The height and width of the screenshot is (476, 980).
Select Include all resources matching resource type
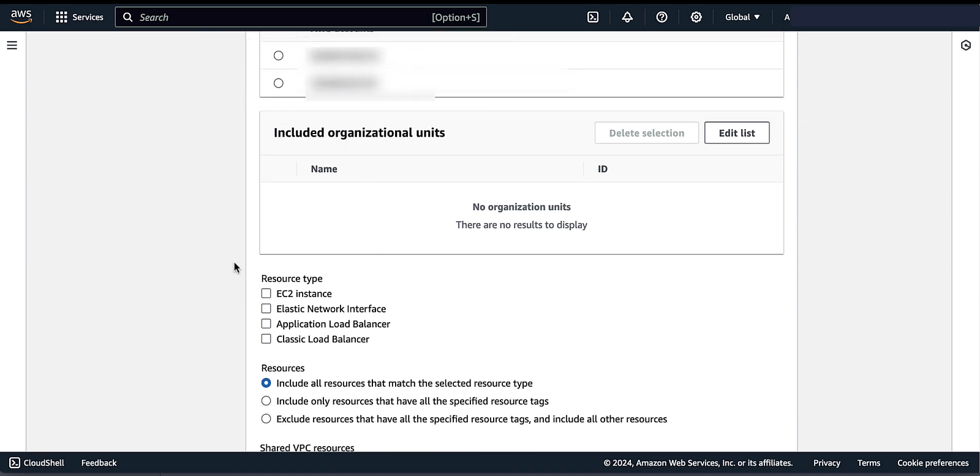(266, 383)
